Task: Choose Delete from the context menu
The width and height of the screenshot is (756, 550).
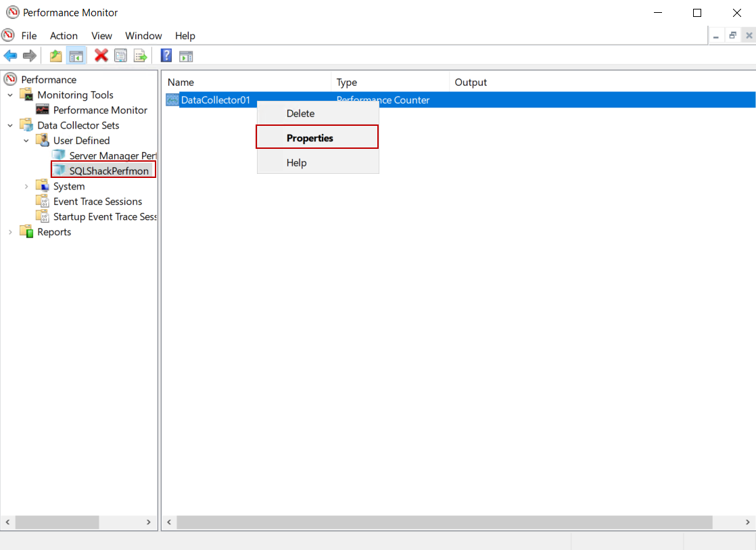Action: click(318, 114)
